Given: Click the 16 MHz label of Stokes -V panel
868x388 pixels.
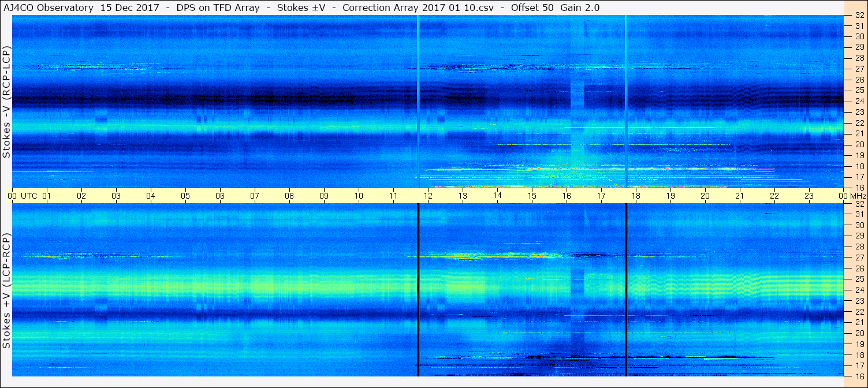Looking at the screenshot, I should click(859, 188).
